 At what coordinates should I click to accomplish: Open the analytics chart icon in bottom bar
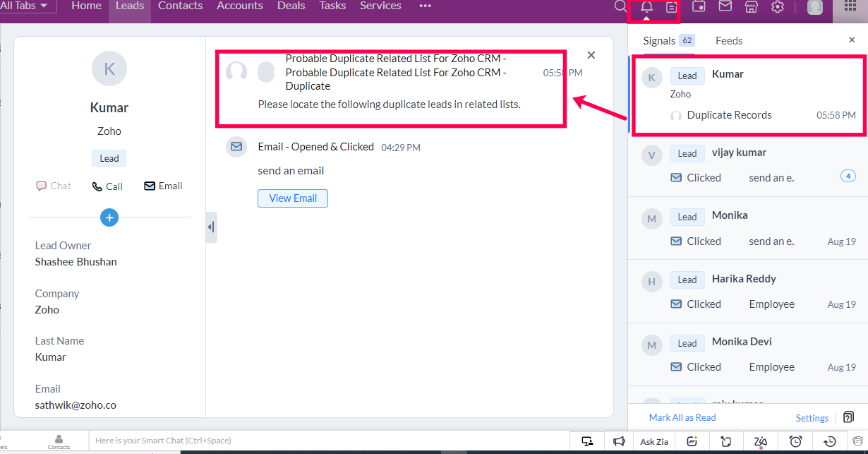(692, 441)
